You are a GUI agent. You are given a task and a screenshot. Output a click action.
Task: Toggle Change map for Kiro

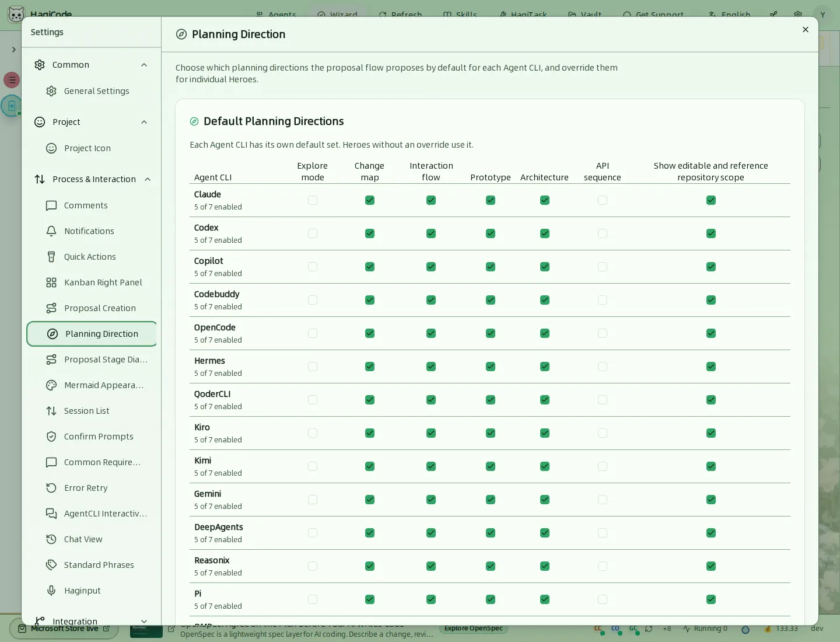[x=370, y=433]
